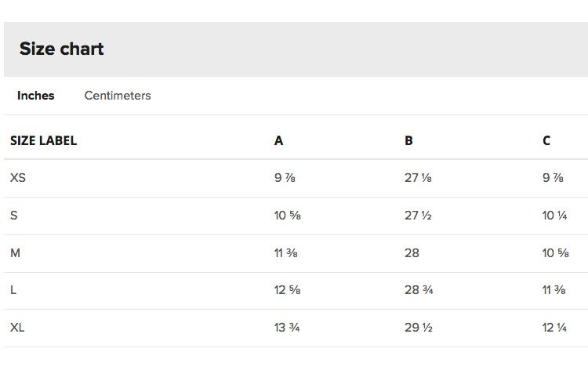Viewport: 588px width, 392px height.
Task: Select the 27 ⅛ measurement for size XS
Action: pyautogui.click(x=418, y=178)
